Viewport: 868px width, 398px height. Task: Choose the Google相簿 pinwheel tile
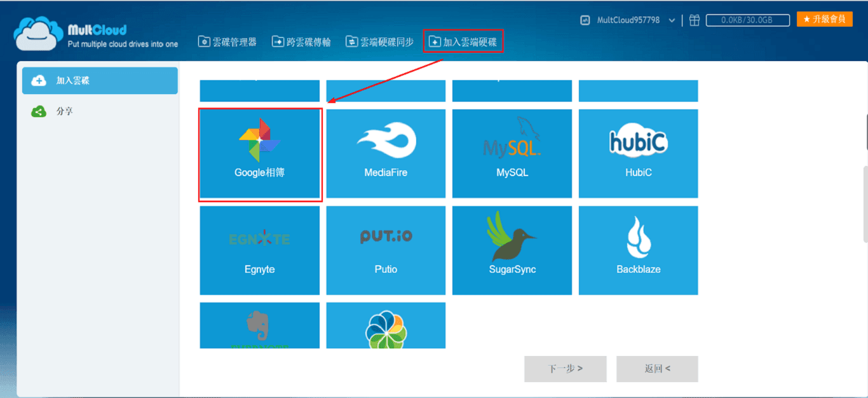point(260,153)
